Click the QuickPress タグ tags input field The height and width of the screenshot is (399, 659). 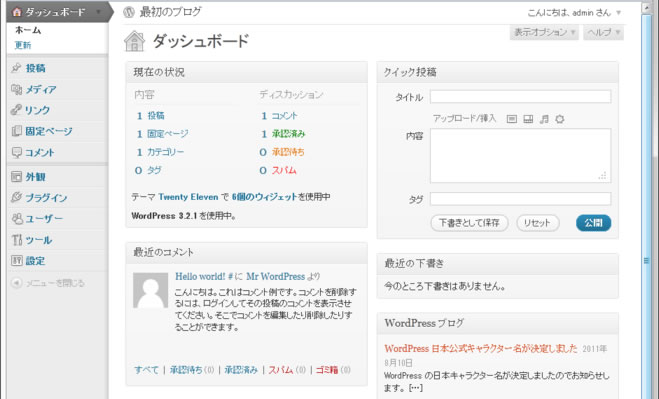click(520, 199)
